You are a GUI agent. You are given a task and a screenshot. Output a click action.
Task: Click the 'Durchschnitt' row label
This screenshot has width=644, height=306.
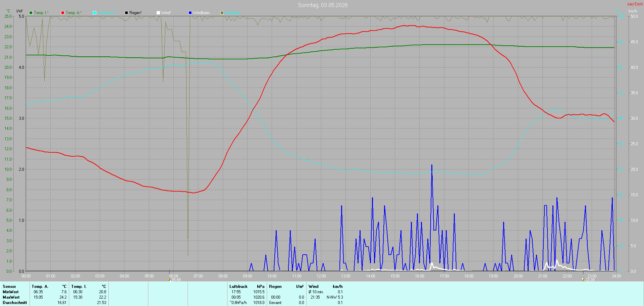coord(15,303)
